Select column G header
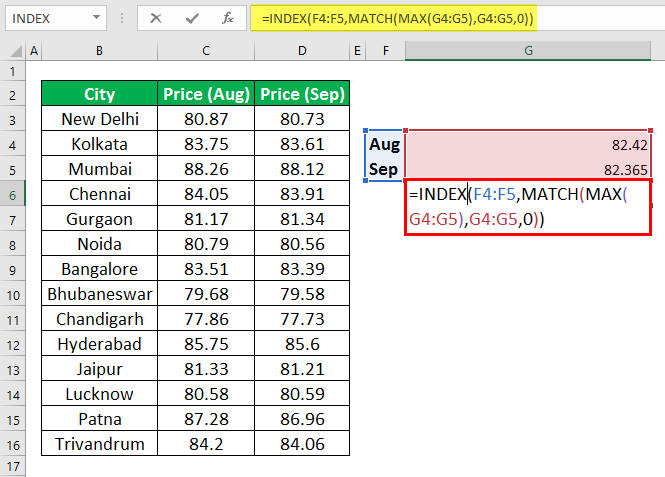 tap(528, 51)
